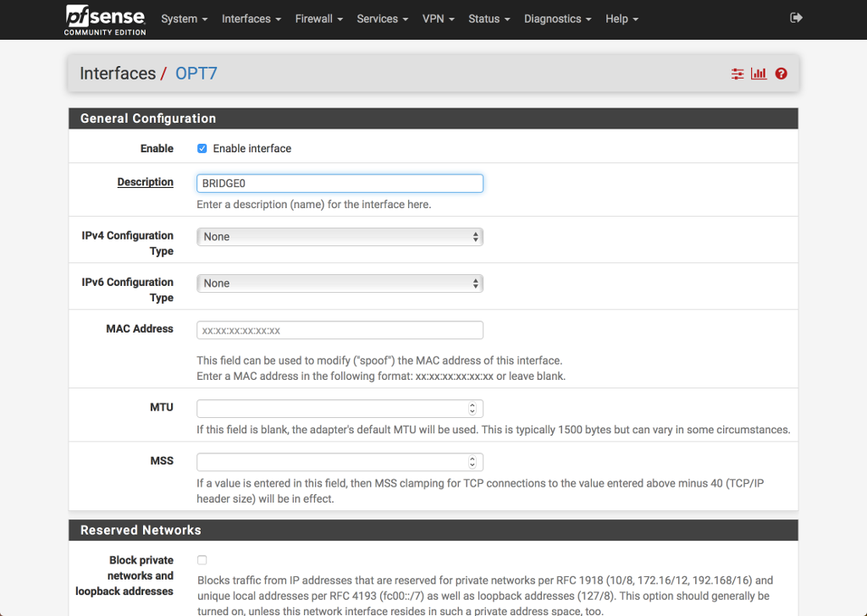Click the Reserved Networks section header
Image resolution: width=867 pixels, height=616 pixels.
point(433,530)
